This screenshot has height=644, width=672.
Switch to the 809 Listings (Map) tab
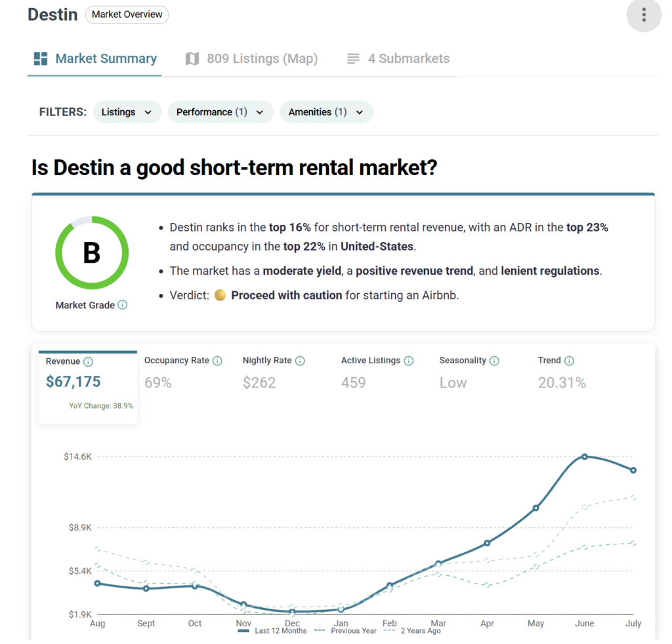tap(251, 59)
